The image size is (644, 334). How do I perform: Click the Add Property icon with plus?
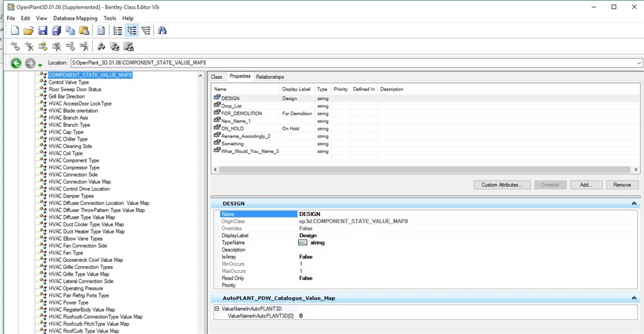(x=43, y=47)
